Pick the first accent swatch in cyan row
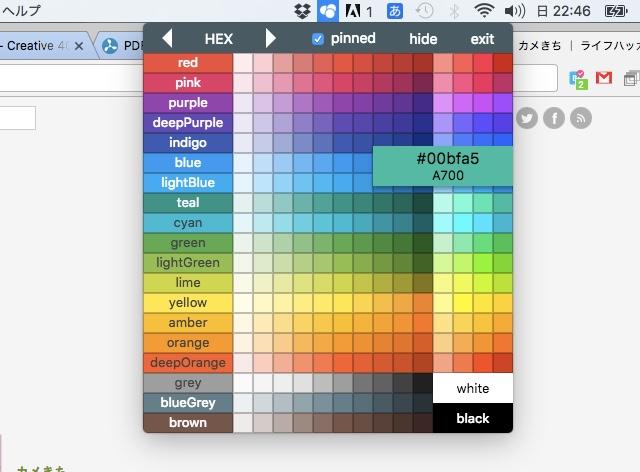The height and width of the screenshot is (472, 640). [443, 223]
